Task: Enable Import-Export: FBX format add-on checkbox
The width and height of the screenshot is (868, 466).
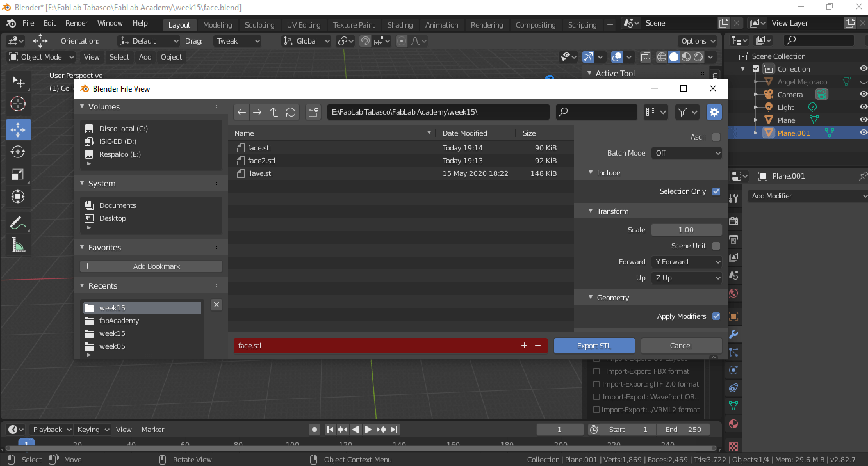Action: (x=597, y=371)
